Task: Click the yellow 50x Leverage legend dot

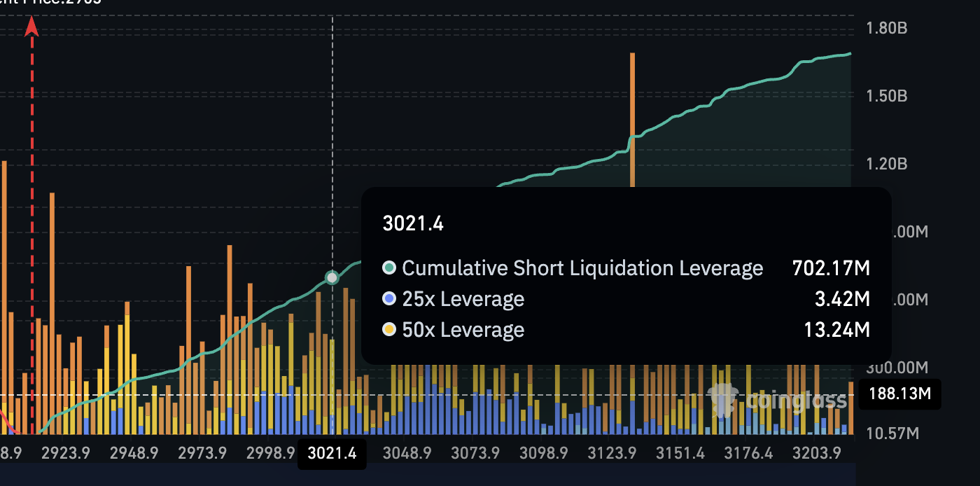Action: [390, 330]
